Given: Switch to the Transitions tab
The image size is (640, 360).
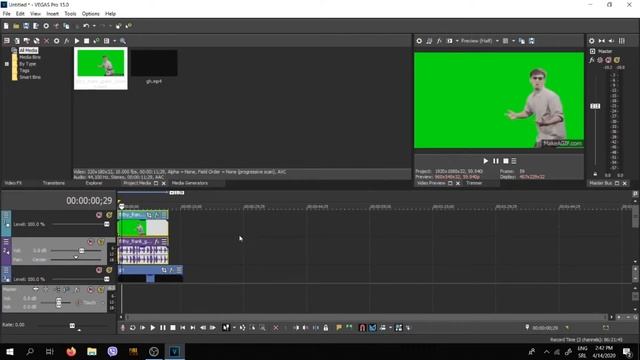Looking at the screenshot, I should [x=53, y=183].
